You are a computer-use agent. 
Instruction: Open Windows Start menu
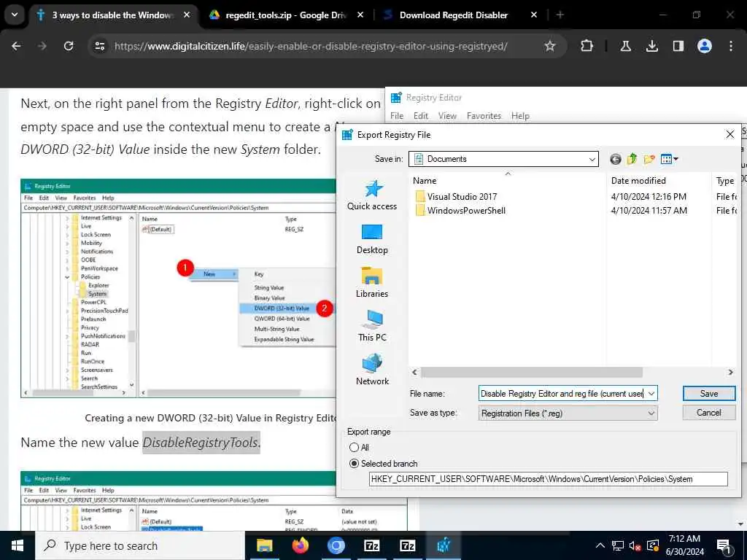18,545
